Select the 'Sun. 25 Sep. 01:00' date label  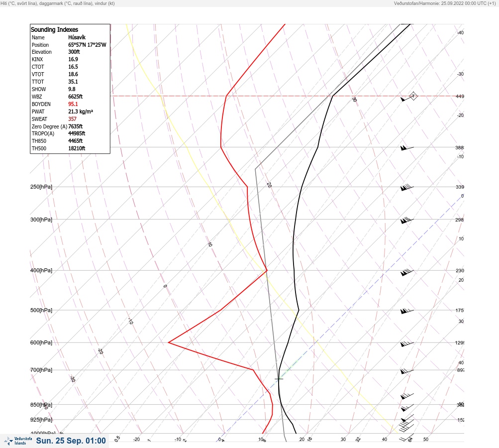tap(71, 441)
